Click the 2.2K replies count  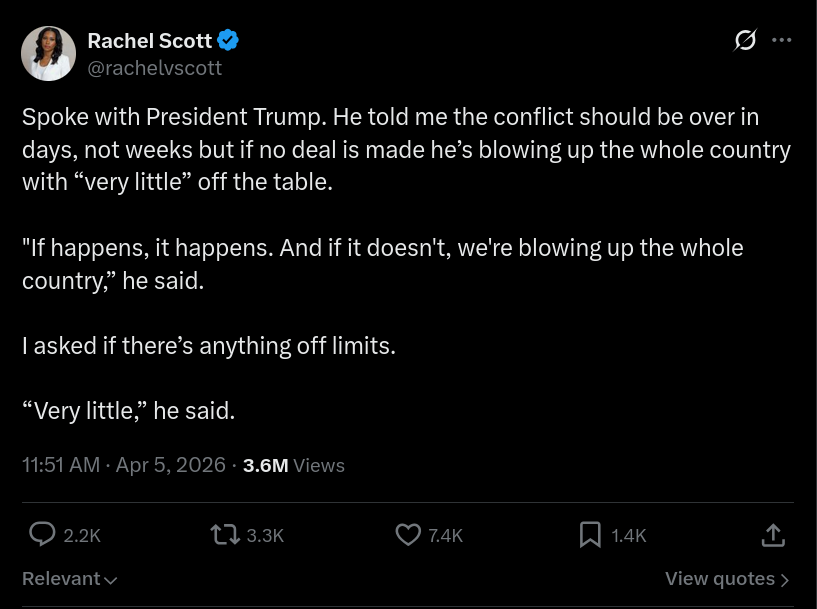82,536
